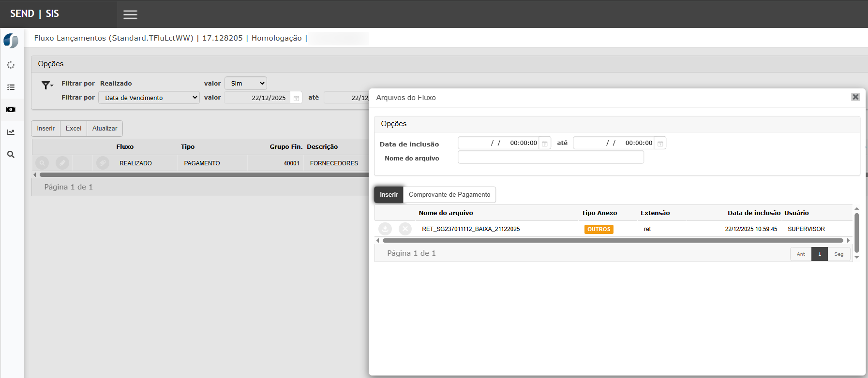
Task: Click the checklist icon in sidebar
Action: click(11, 87)
